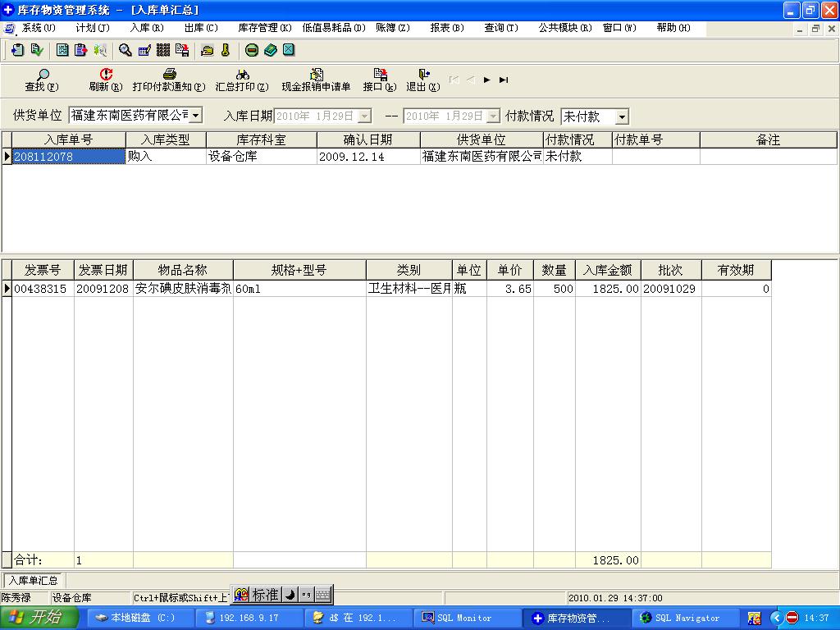Toggle IME half/full-width moon icon

[290, 595]
